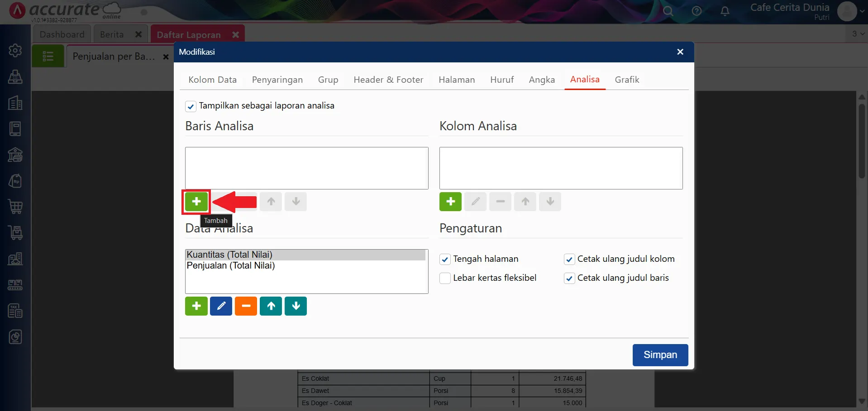Image resolution: width=868 pixels, height=411 pixels.
Task: Uncheck 'Tampilkan sebagai laporan analisa'
Action: tap(191, 106)
